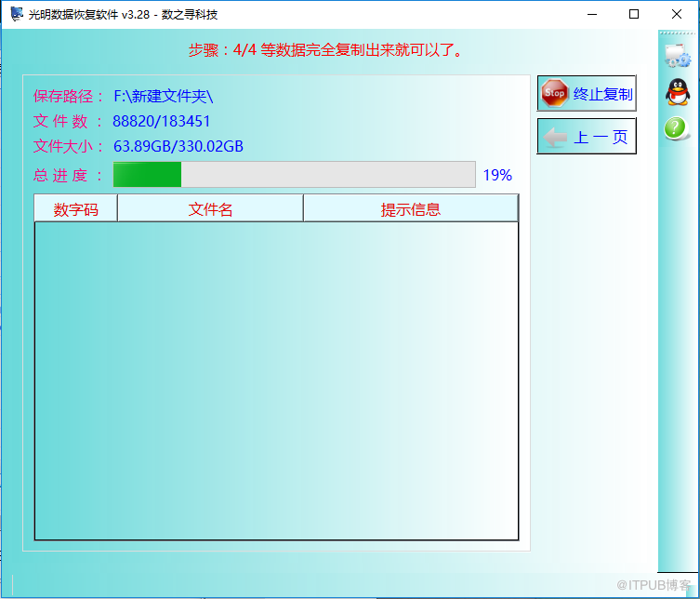Viewport: 700px width, 599px height.
Task: Click the 数字码 column header
Action: [76, 209]
